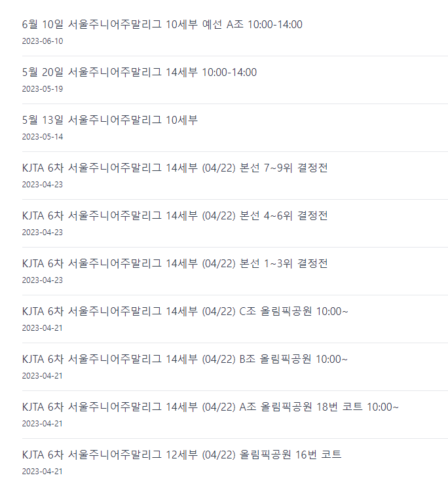Open the 14세부 A조 올림픽공원 18번 코트 post

(210, 407)
